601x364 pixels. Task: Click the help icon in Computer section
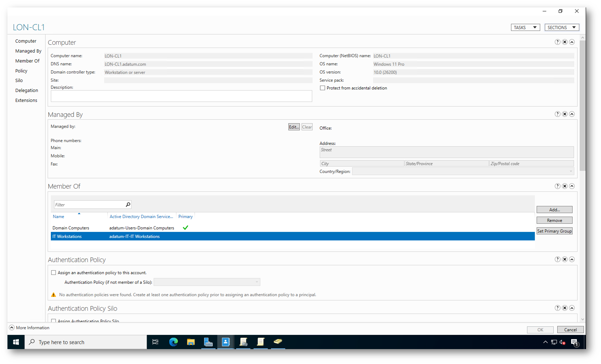coord(557,42)
